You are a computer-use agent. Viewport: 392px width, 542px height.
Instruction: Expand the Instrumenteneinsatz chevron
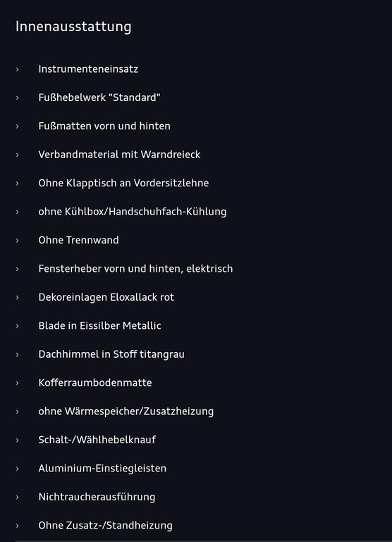coord(17,69)
